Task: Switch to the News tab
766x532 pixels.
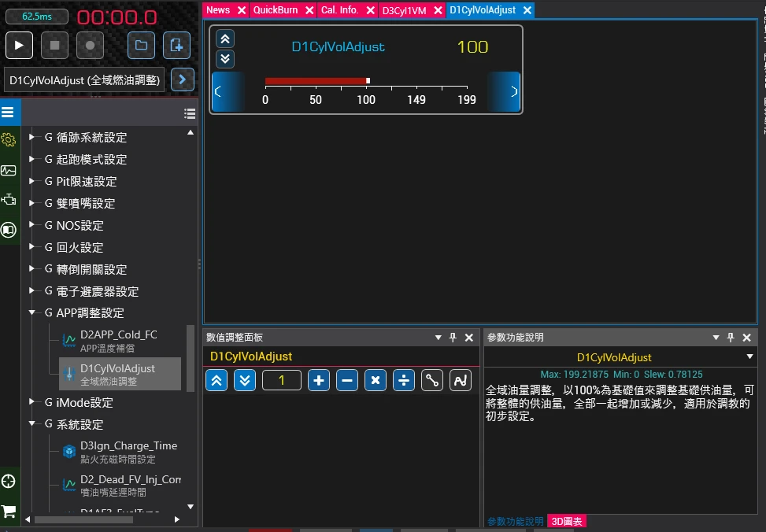Action: [218, 10]
